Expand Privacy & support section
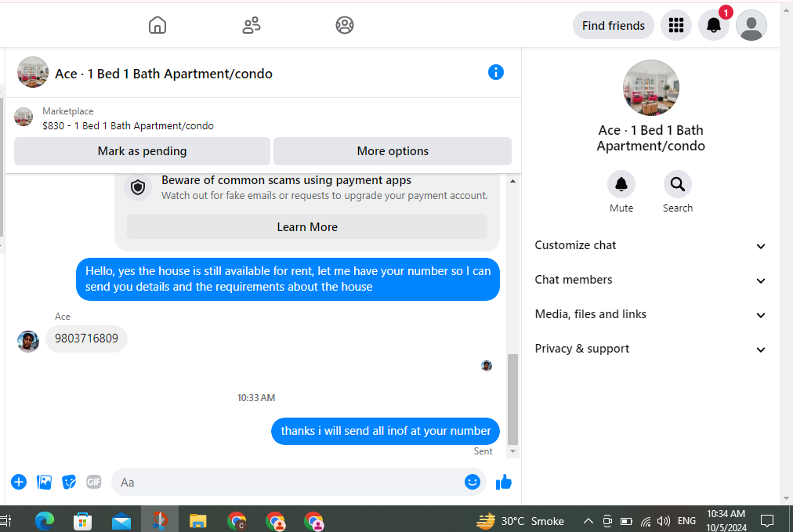Viewport: 793px width, 532px height. point(650,349)
